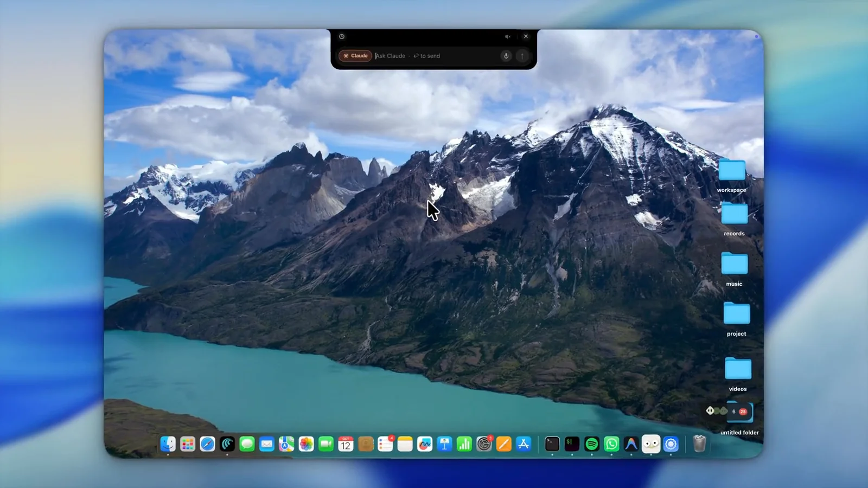
Task: Launch Keynote from the dock
Action: coord(444,444)
